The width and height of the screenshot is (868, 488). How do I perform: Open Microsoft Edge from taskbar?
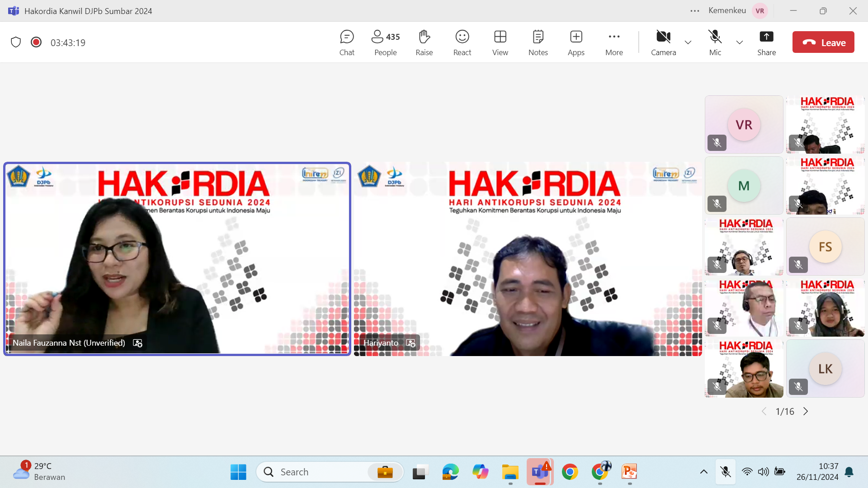[x=450, y=472]
